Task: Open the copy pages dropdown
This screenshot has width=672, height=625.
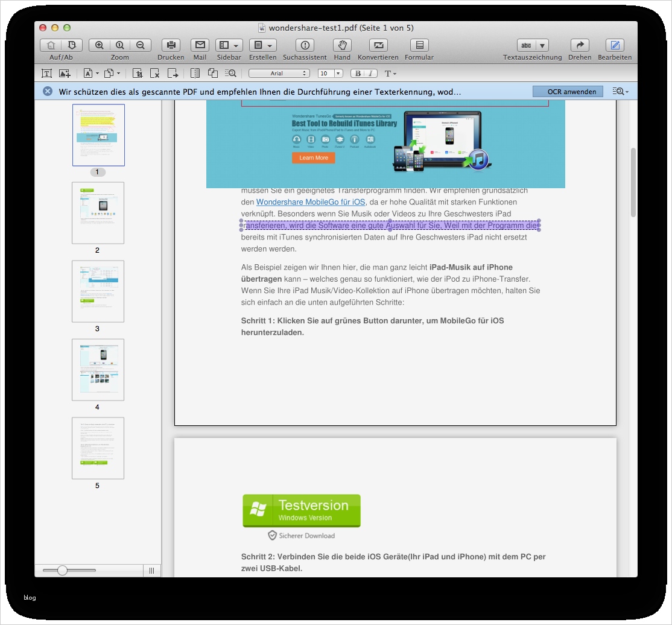Action: point(112,74)
